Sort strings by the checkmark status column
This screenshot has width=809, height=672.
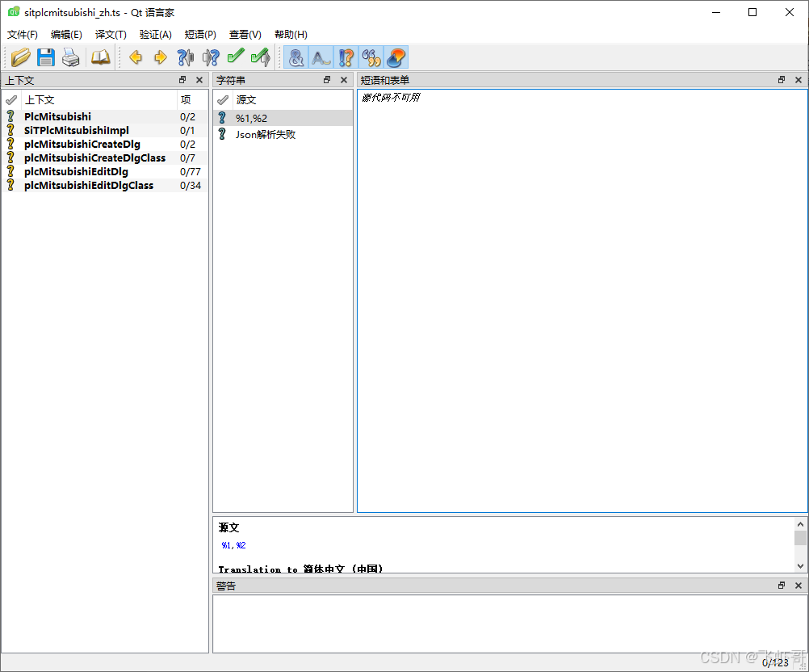tap(223, 99)
